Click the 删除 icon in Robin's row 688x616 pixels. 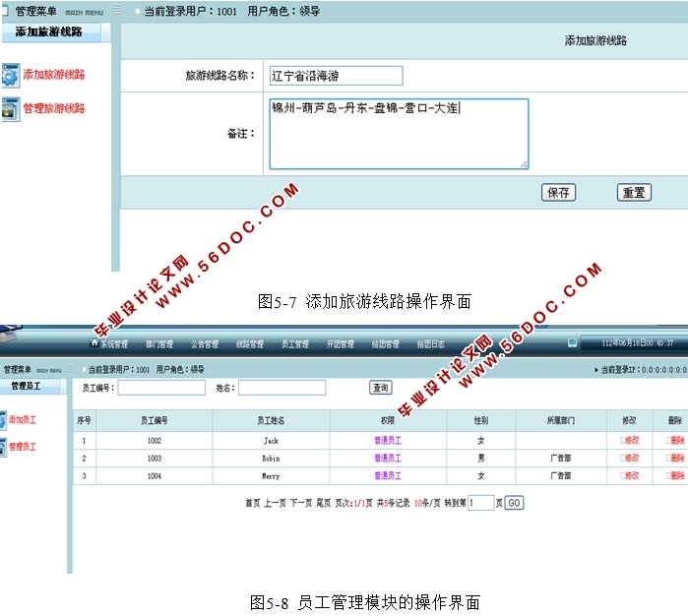click(668, 458)
